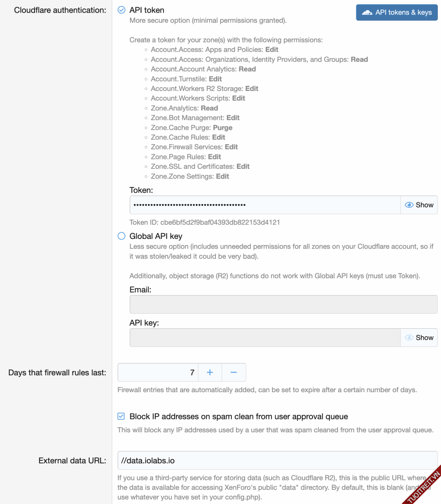The image size is (441, 504).
Task: Open API tokens & keys button
Action: (396, 13)
